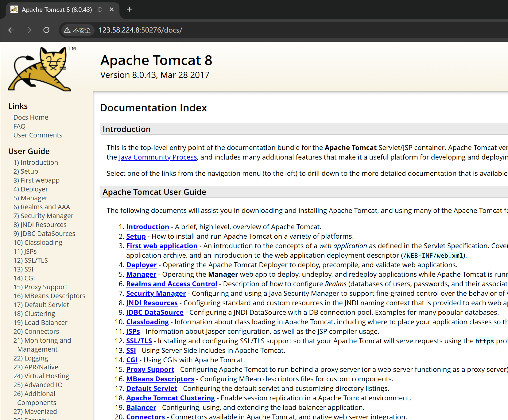Open the Apache Tomcat Clustering link

click(x=170, y=398)
